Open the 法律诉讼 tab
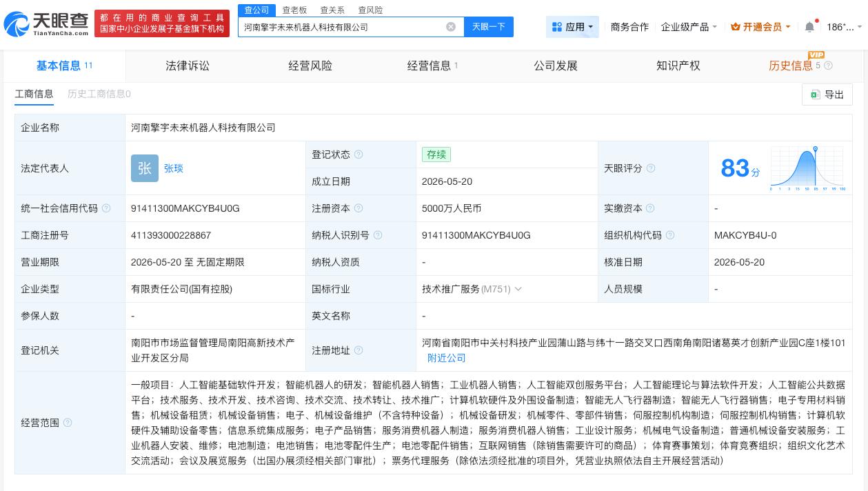 [188, 66]
